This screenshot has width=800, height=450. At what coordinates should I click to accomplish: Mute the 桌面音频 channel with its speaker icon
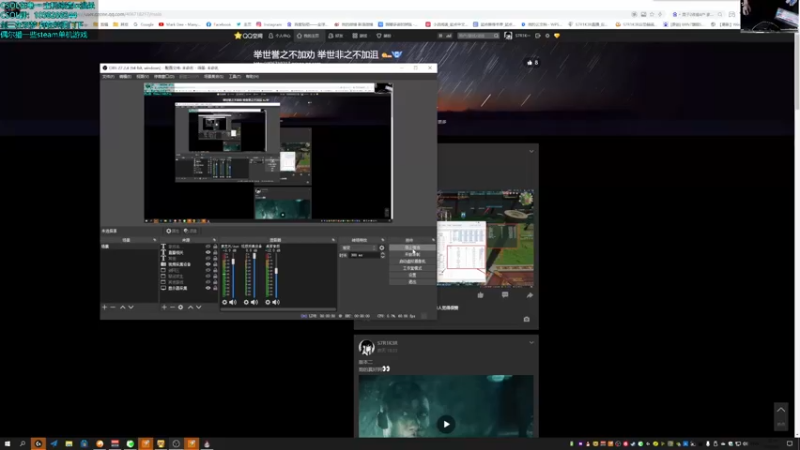pyautogui.click(x=276, y=302)
